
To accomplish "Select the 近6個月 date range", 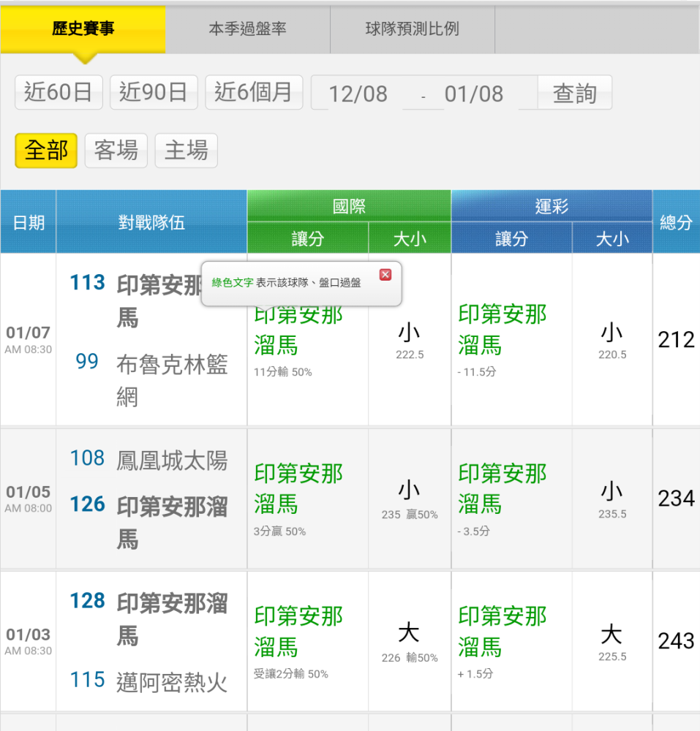I will (x=254, y=92).
